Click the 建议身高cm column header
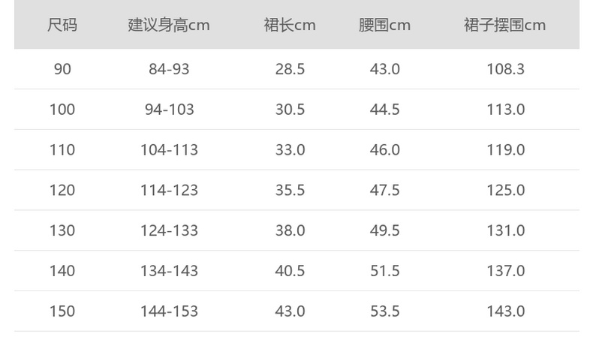This screenshot has height=364, width=593. point(169,25)
